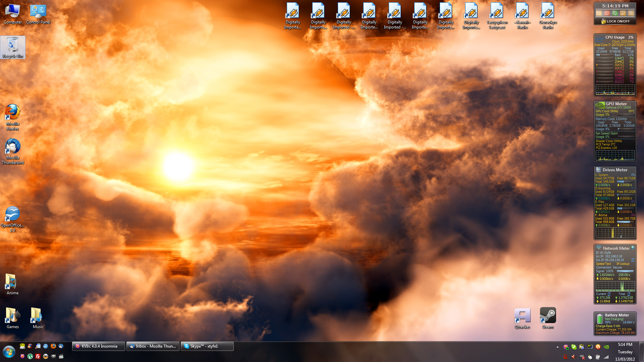
Task: Click the red shutdown button in gadget
Action: (x=607, y=13)
